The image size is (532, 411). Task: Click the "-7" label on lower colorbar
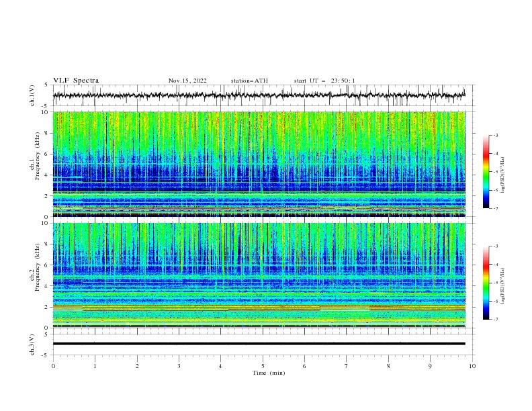click(496, 320)
